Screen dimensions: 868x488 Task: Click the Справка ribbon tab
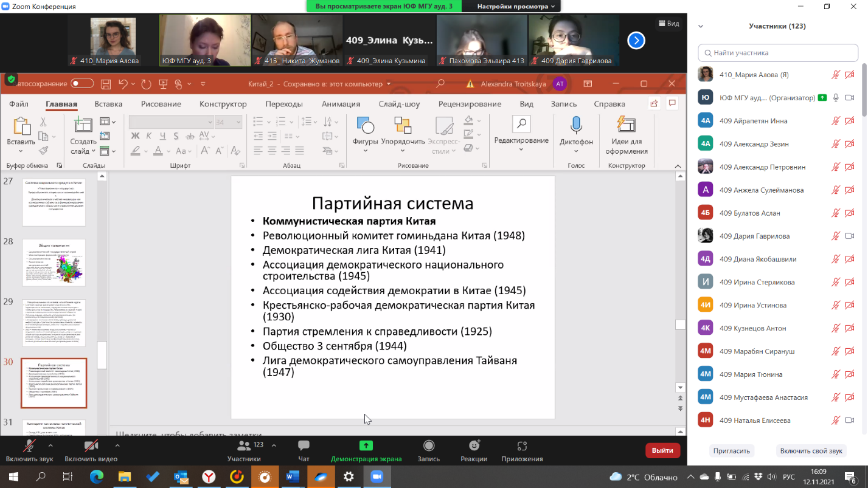(609, 104)
